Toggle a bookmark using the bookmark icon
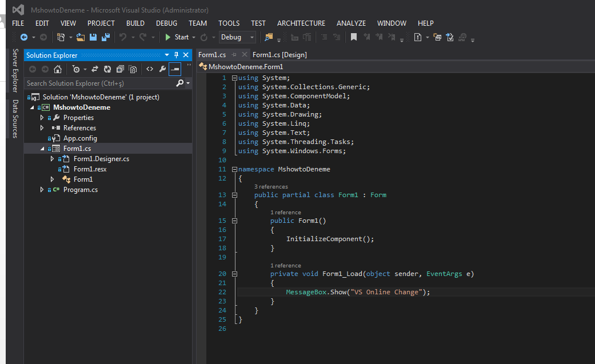 point(354,37)
